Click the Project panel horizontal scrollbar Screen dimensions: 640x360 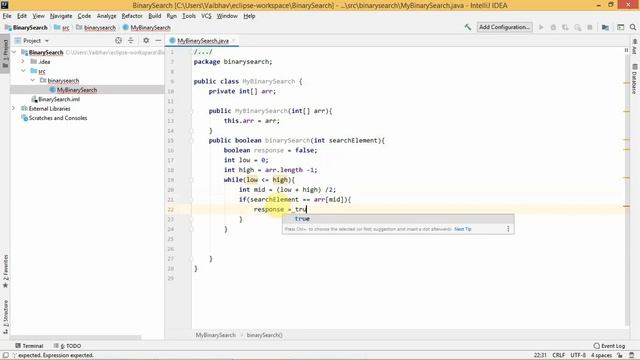(x=76, y=338)
